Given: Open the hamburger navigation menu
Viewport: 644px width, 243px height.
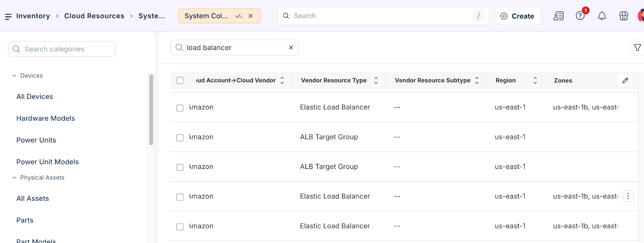Looking at the screenshot, I should tap(8, 17).
